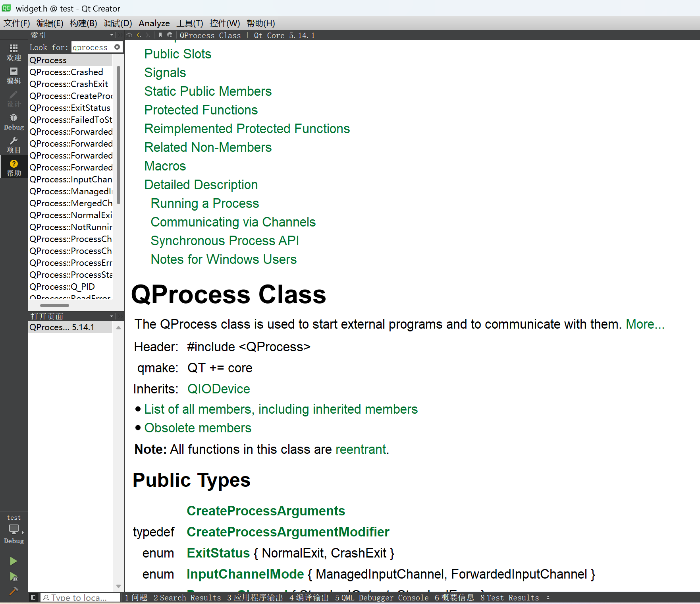Screen dimensions: 700x604
Task: Open locator filter options magnifier dropdown
Action: tap(46, 598)
